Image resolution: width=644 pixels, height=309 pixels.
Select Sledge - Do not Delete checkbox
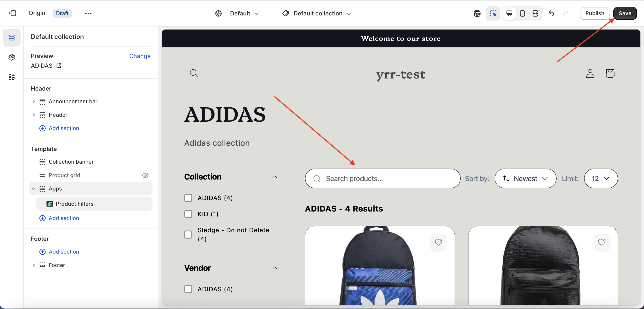(x=188, y=235)
